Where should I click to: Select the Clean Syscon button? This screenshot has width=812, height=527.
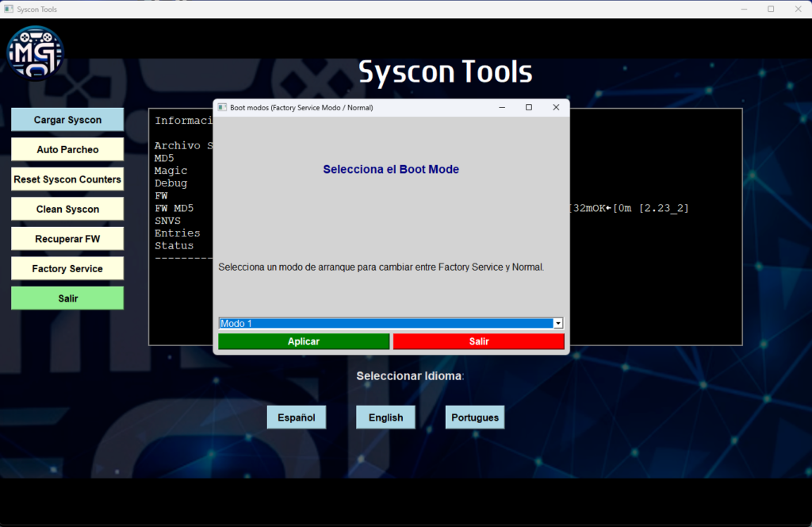[x=67, y=209]
